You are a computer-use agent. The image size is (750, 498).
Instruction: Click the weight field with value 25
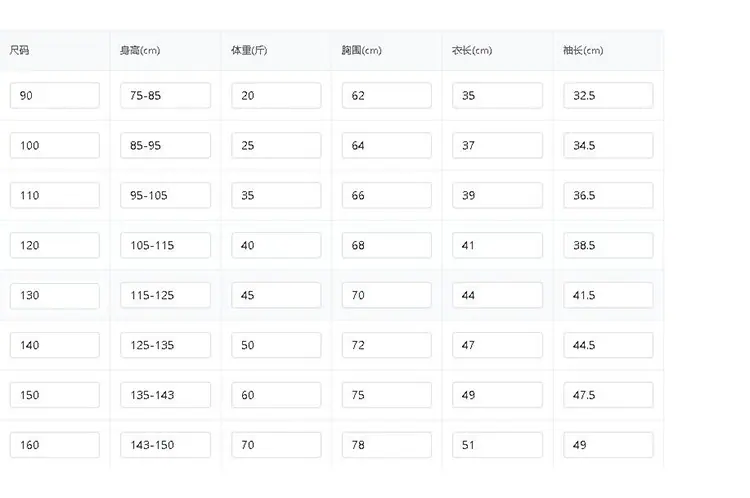pyautogui.click(x=276, y=145)
